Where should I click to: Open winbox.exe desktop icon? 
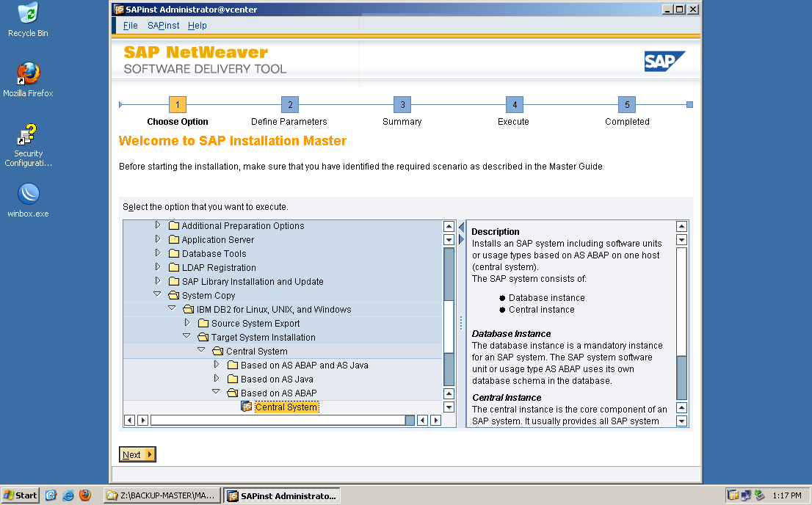coord(28,200)
